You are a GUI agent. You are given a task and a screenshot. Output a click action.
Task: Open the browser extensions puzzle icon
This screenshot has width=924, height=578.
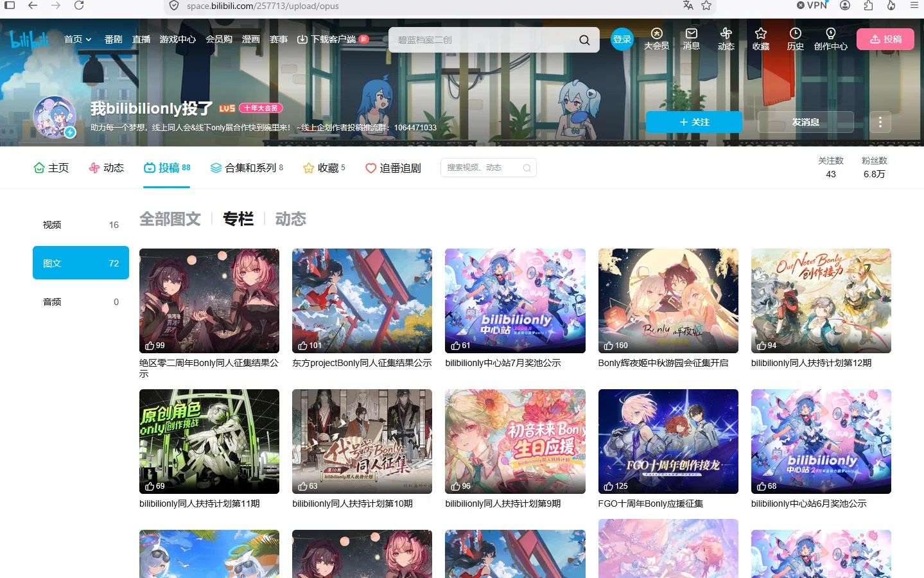click(x=868, y=6)
